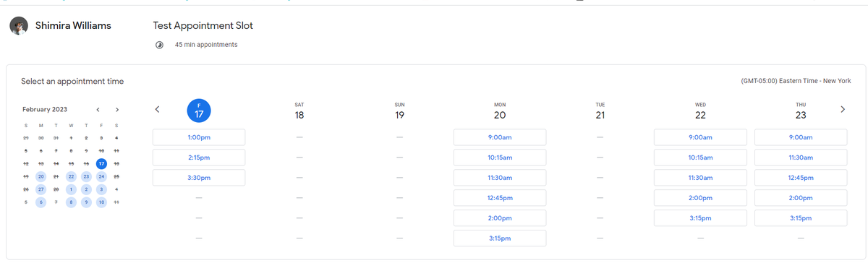This screenshot has width=868, height=263.
Task: Click the SAT 18 day header
Action: point(299,111)
